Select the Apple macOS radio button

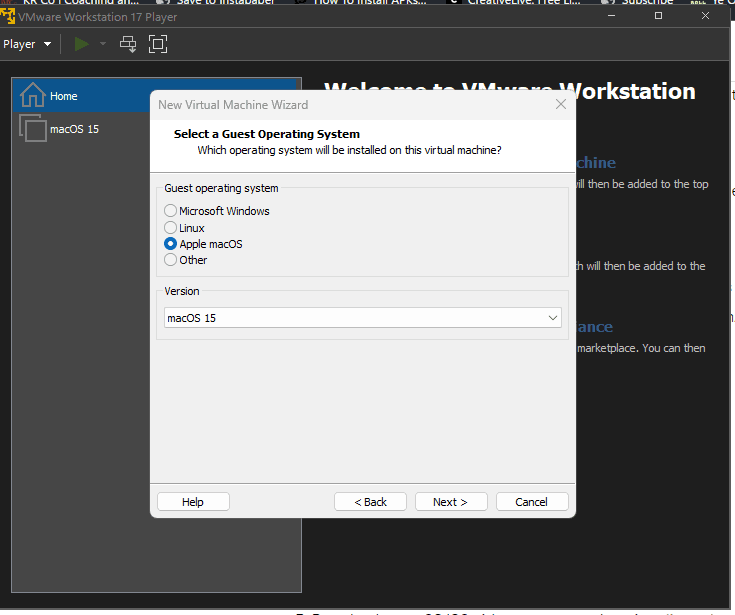(x=171, y=244)
